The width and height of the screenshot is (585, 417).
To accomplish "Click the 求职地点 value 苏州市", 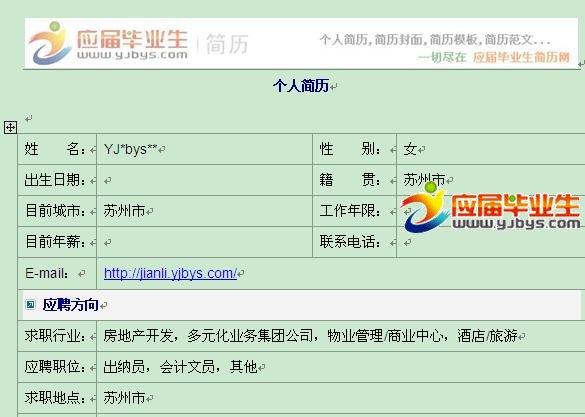I will (124, 398).
